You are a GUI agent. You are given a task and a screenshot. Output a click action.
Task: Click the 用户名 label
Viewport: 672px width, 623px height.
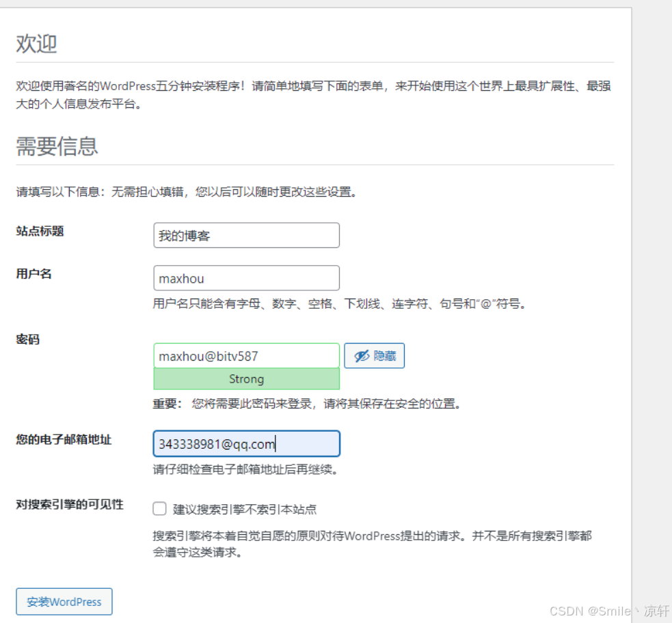tap(34, 274)
